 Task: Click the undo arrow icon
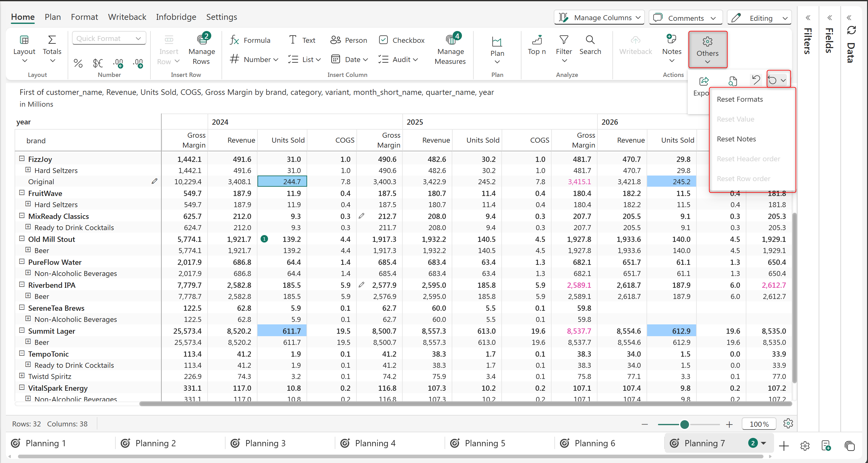tap(756, 80)
